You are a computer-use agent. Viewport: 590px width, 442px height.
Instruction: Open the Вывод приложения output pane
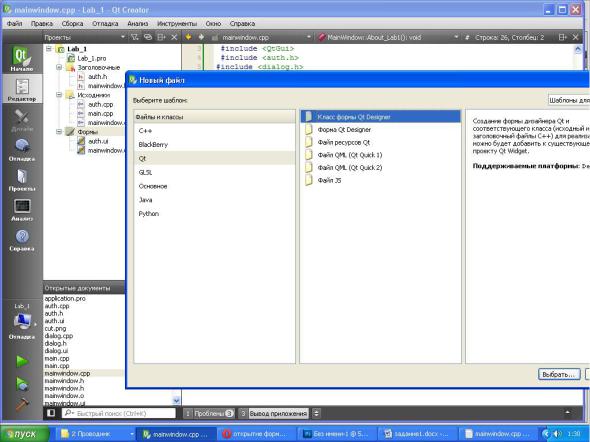[274, 413]
